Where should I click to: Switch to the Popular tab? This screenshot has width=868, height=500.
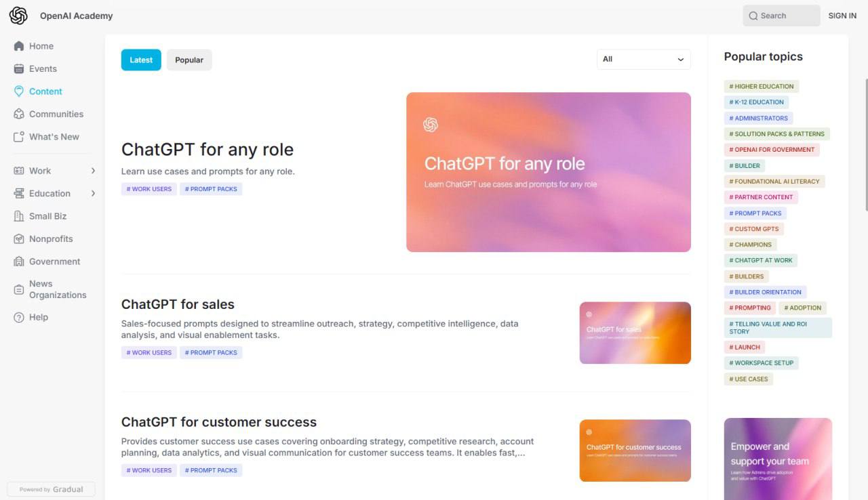[189, 60]
